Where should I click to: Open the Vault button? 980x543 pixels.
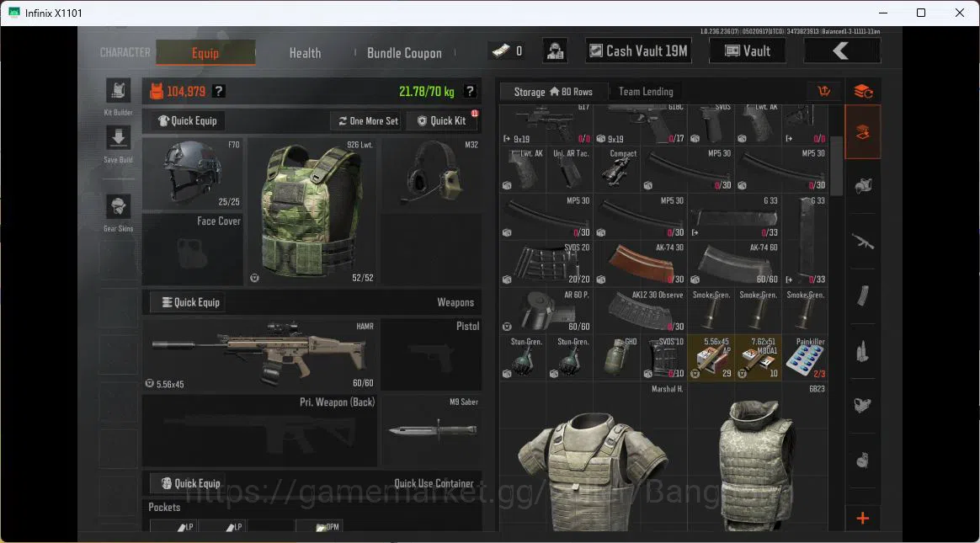(x=748, y=51)
